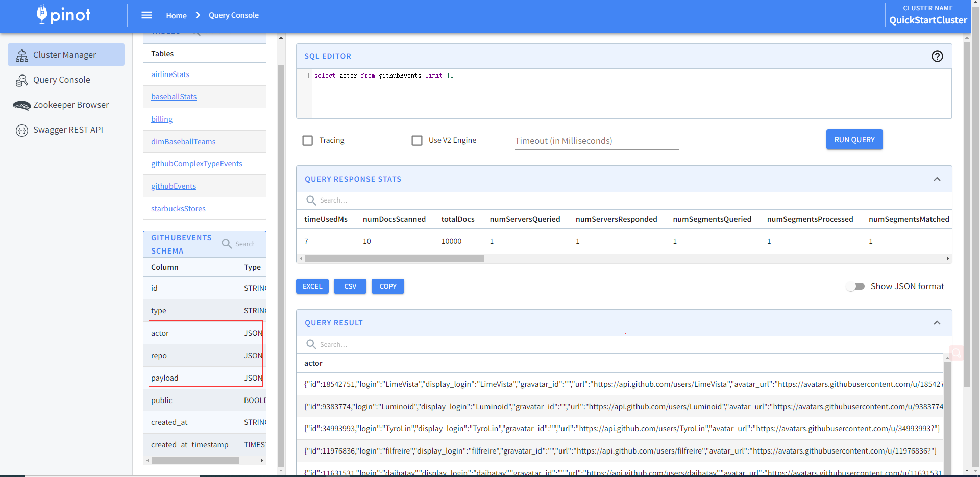980x477 pixels.
Task: Open billing table link
Action: point(162,119)
